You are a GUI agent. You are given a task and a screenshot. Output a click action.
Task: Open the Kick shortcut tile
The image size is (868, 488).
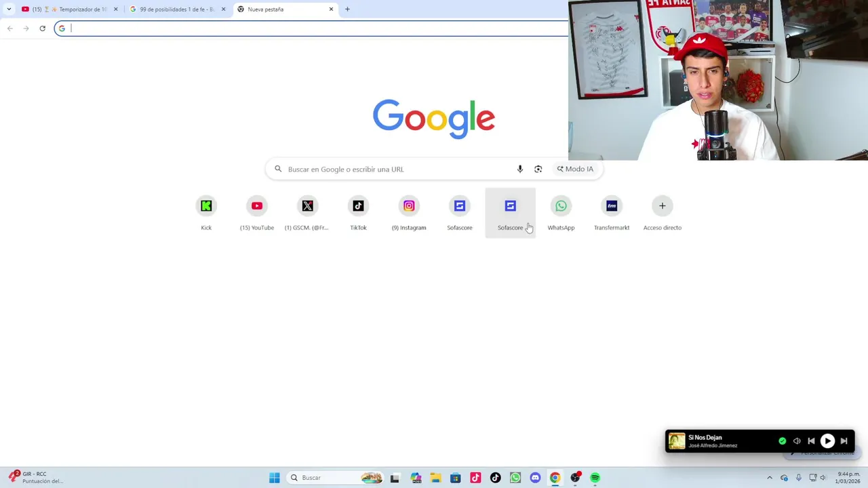click(206, 213)
